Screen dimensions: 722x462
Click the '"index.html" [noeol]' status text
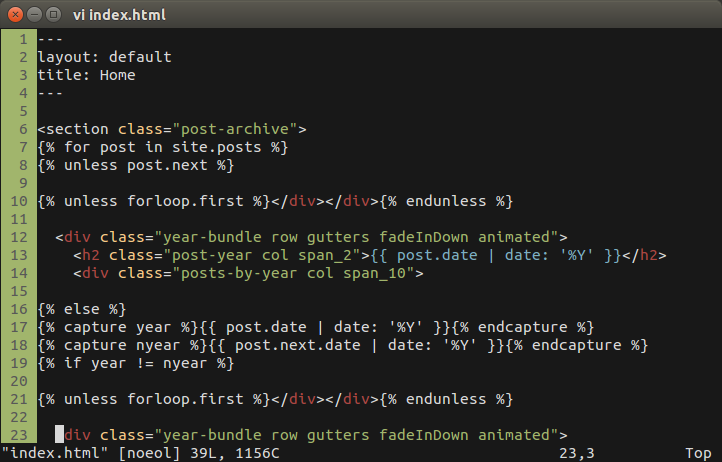pos(91,453)
